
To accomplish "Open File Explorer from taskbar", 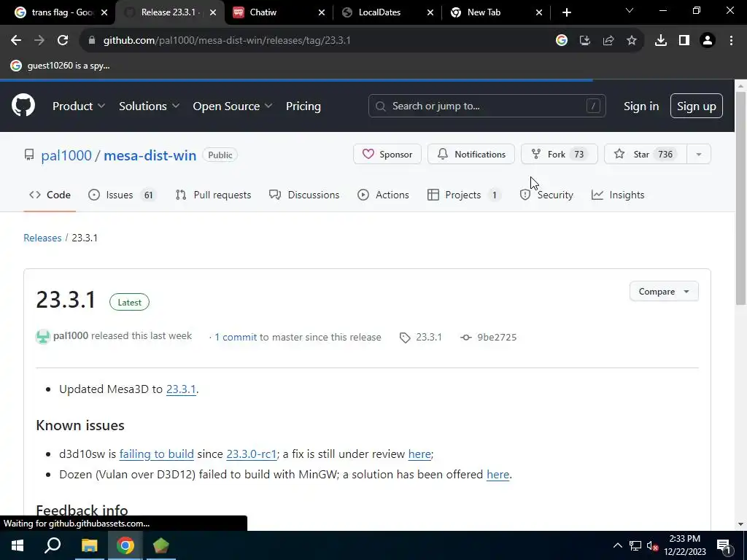I will pos(89,545).
